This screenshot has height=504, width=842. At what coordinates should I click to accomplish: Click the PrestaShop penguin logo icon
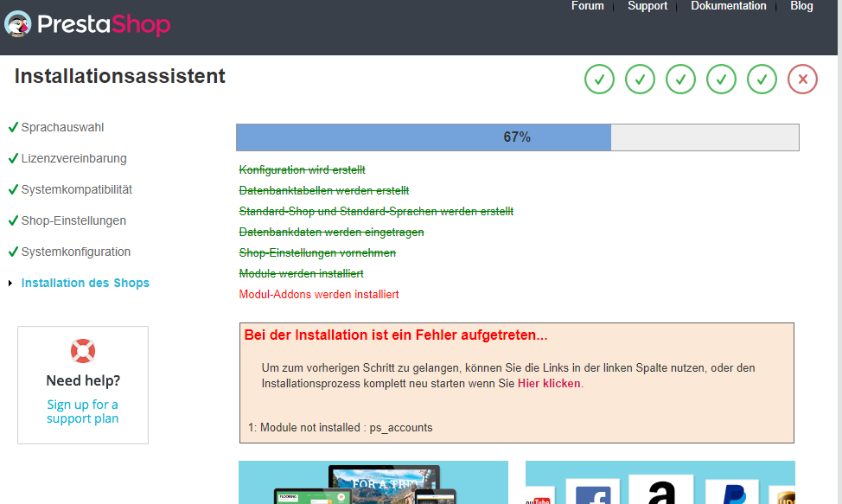tap(17, 24)
